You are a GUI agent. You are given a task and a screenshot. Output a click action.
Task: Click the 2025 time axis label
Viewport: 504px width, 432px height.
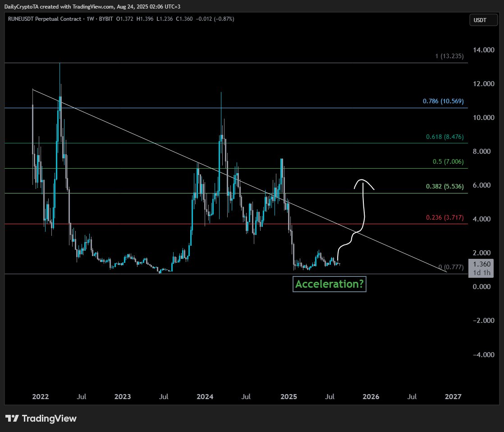(x=289, y=397)
